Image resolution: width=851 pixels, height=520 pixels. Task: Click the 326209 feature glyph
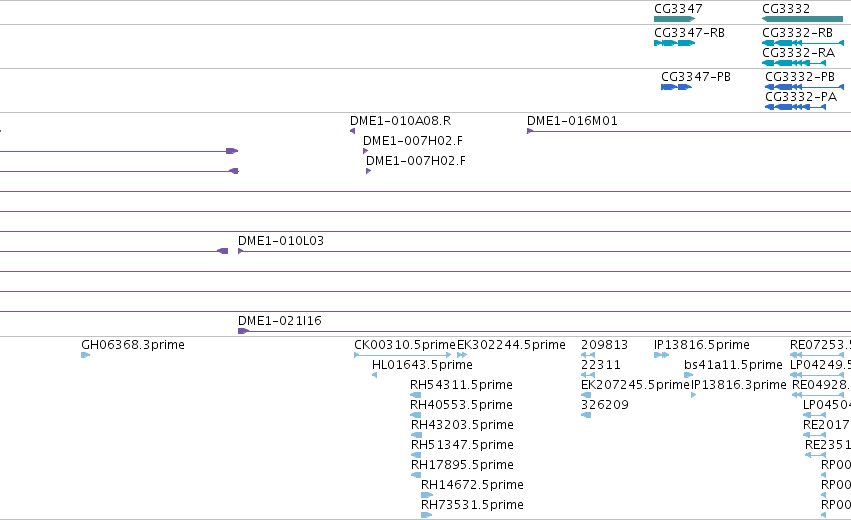pyautogui.click(x=586, y=415)
